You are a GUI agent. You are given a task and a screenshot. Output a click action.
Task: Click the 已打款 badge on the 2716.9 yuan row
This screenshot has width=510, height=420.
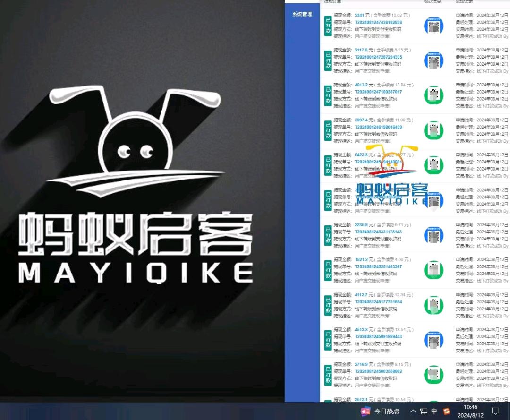coord(328,375)
